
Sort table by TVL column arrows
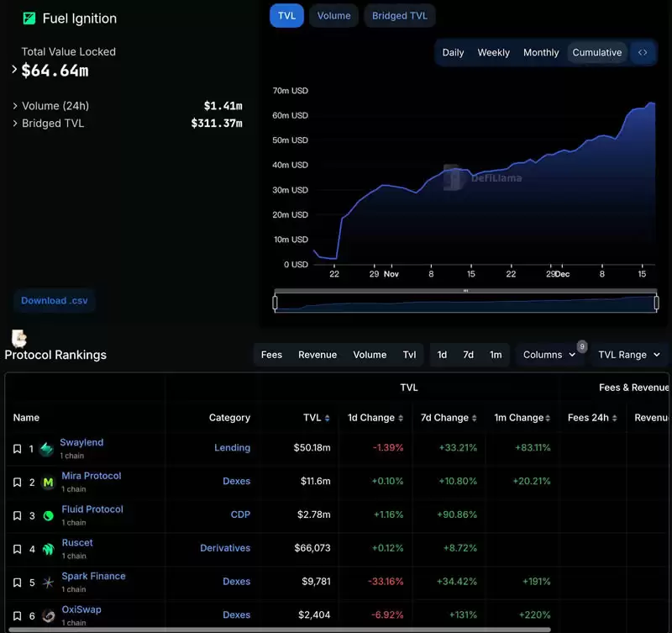point(328,418)
